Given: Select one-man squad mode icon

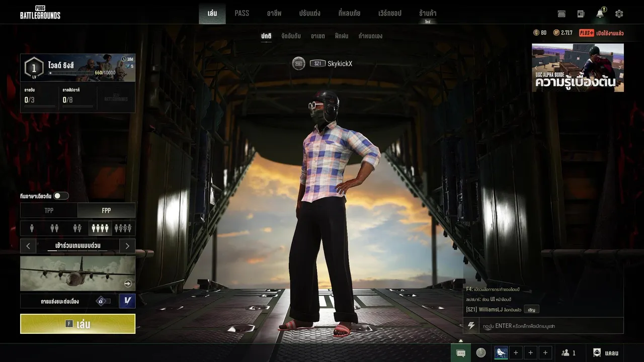Looking at the screenshot, I should [123, 228].
